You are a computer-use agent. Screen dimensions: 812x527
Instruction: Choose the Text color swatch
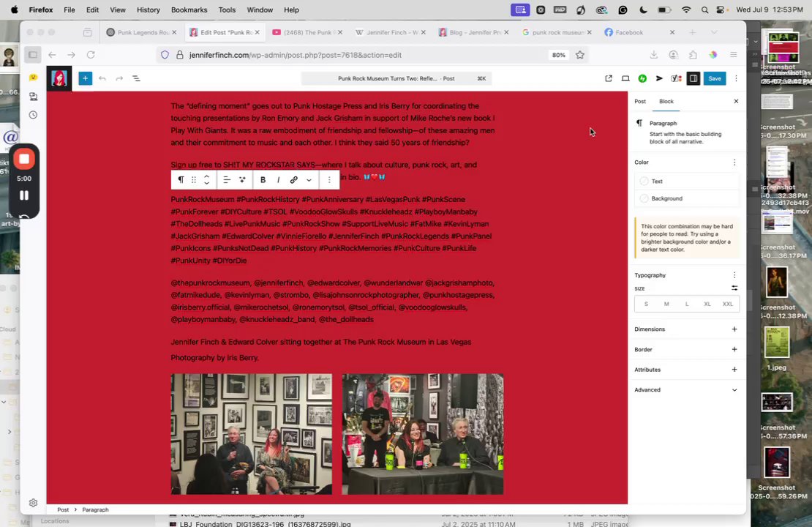[687, 181]
